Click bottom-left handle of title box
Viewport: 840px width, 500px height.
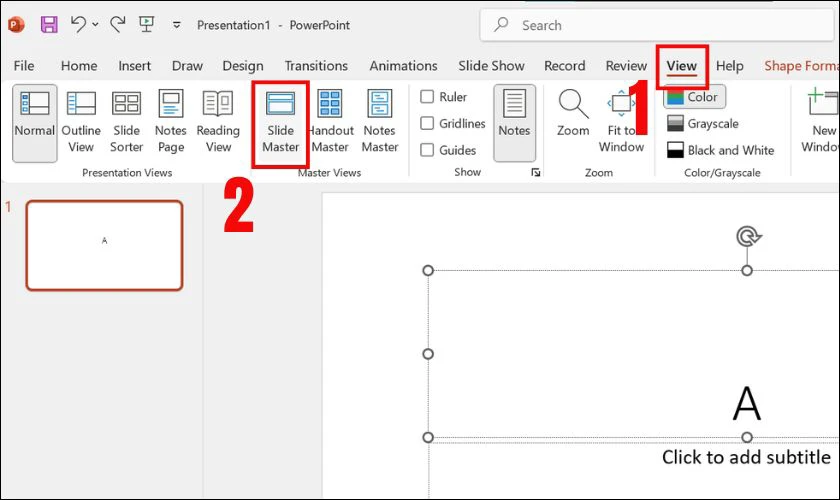[428, 437]
